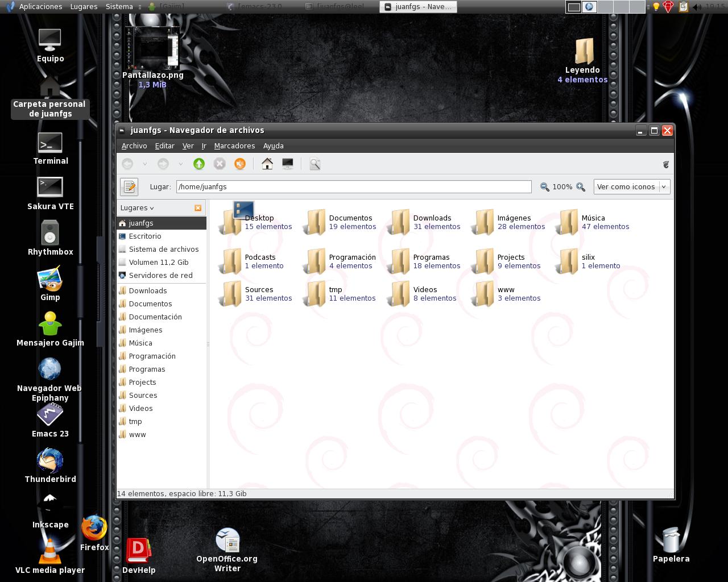Open Sources bookmark in sidebar
This screenshot has height=582, width=728.
(162, 396)
